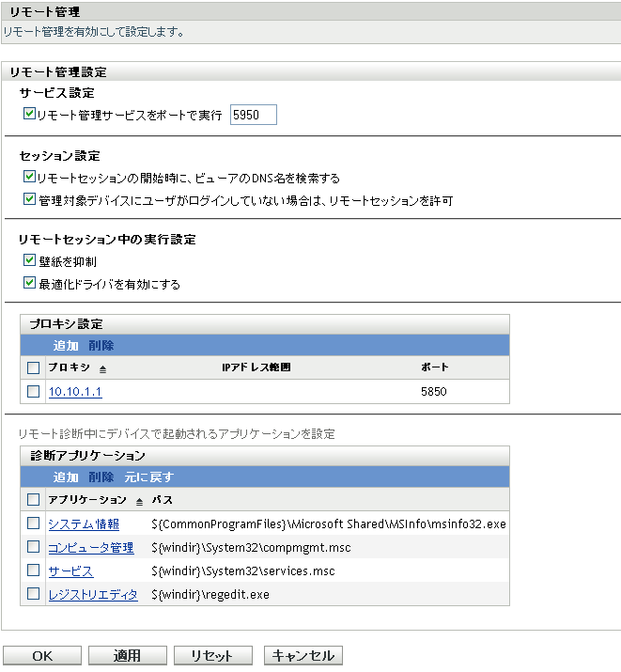Click パス column header
This screenshot has width=621, height=672.
point(162,500)
